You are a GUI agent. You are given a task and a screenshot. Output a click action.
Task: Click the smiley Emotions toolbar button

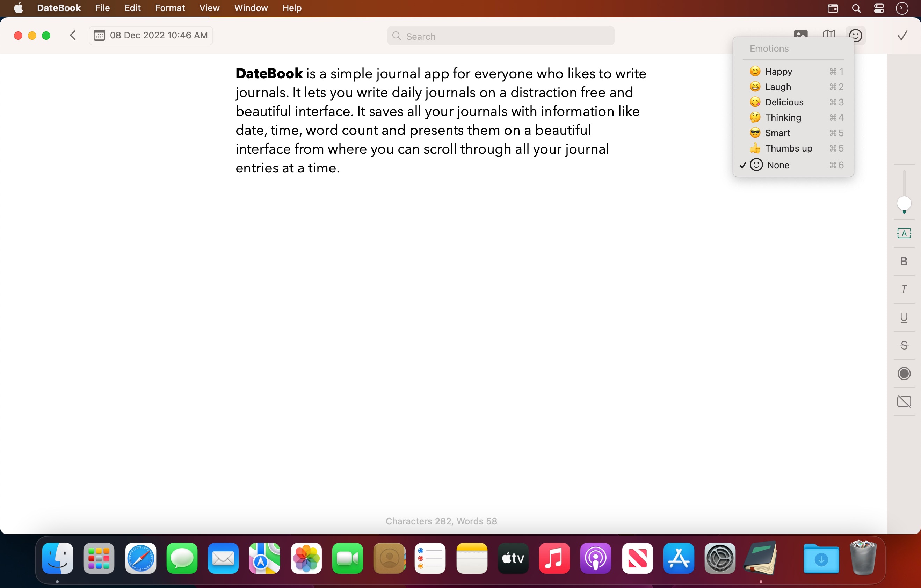pyautogui.click(x=855, y=36)
